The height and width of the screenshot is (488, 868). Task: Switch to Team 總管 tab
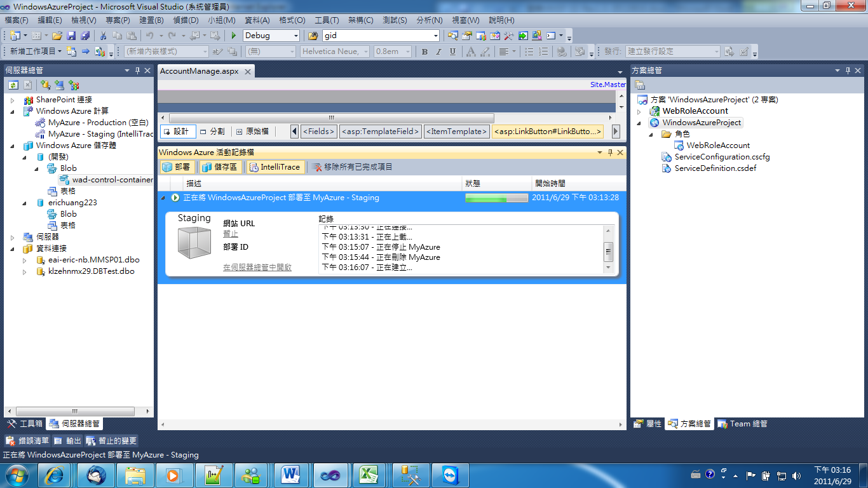point(742,424)
